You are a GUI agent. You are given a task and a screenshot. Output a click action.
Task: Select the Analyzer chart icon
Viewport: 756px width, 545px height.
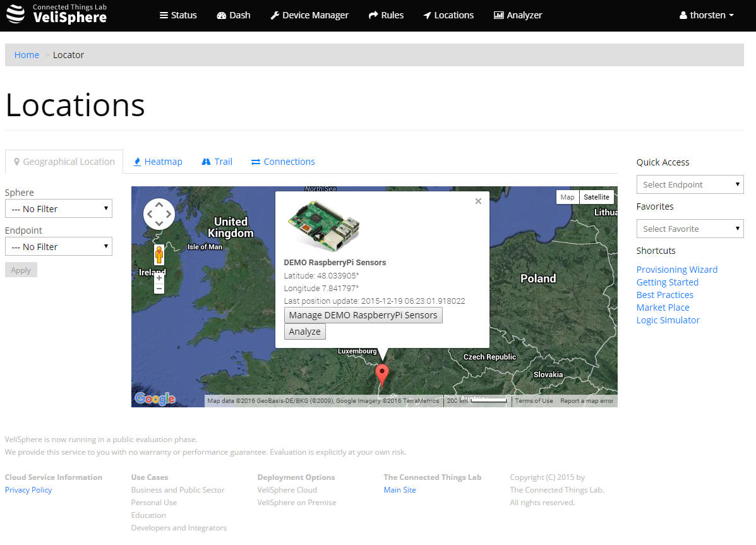coord(500,15)
